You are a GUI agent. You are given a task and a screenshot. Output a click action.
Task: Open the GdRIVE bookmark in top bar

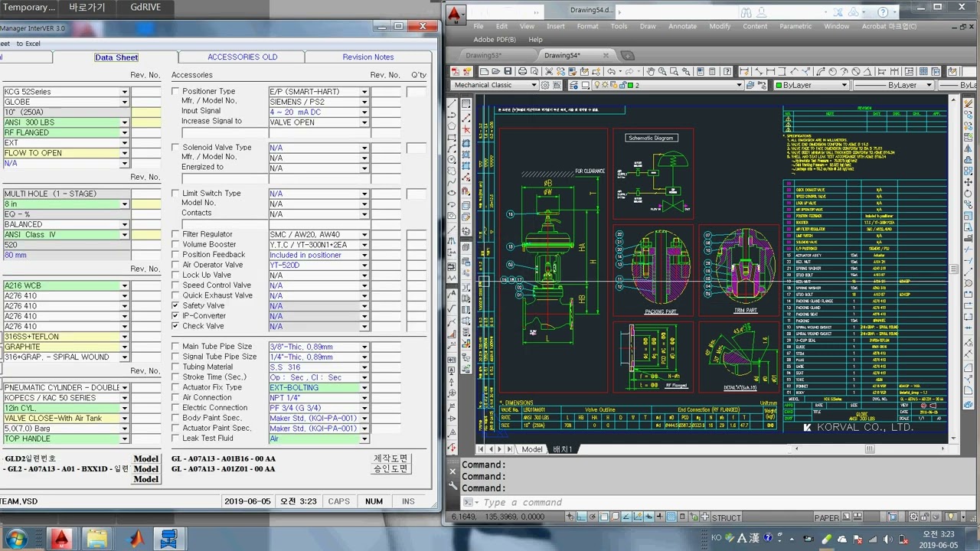(145, 8)
